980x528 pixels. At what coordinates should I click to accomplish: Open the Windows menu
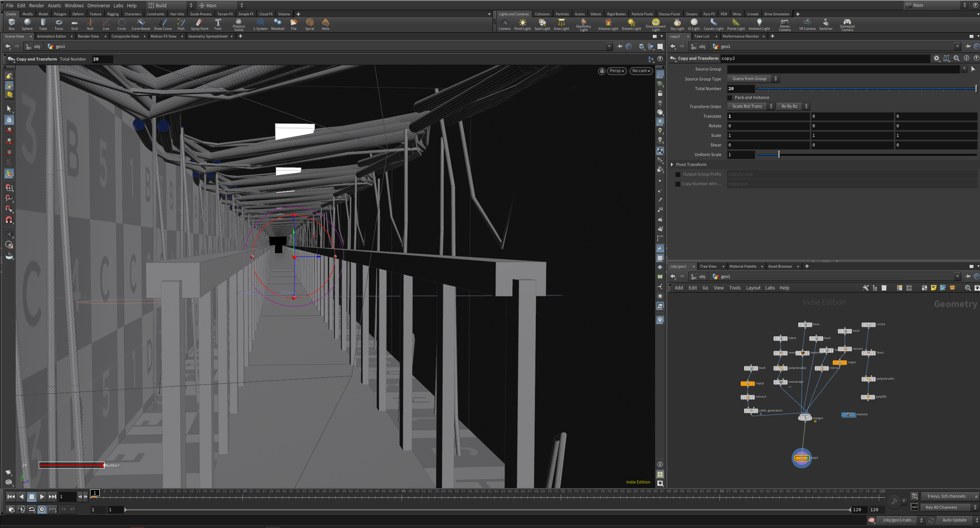[x=74, y=5]
